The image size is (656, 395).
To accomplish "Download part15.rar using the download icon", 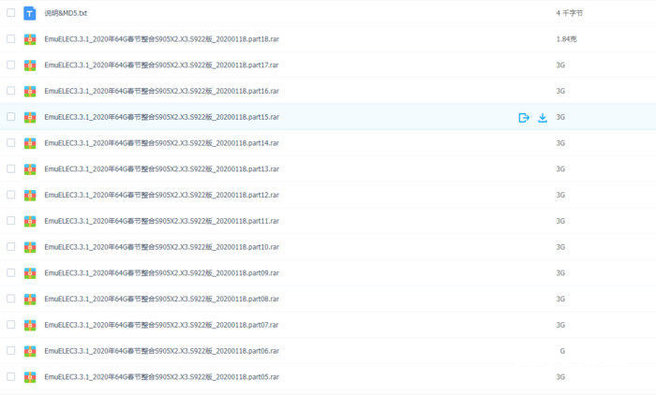I will coord(542,118).
